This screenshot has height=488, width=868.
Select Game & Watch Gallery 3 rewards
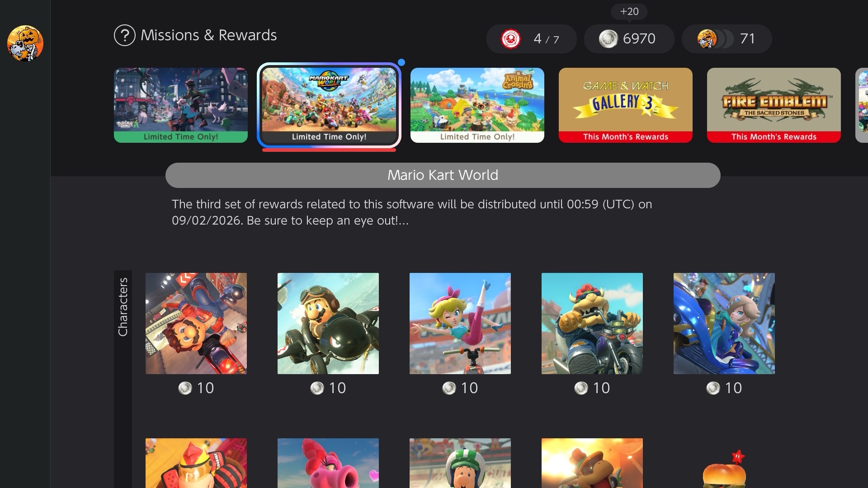(x=626, y=105)
